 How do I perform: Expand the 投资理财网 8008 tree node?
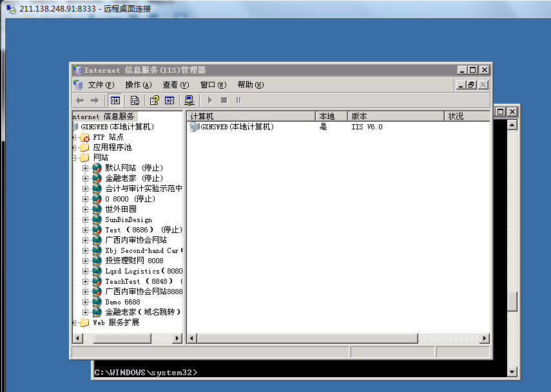pyautogui.click(x=85, y=261)
